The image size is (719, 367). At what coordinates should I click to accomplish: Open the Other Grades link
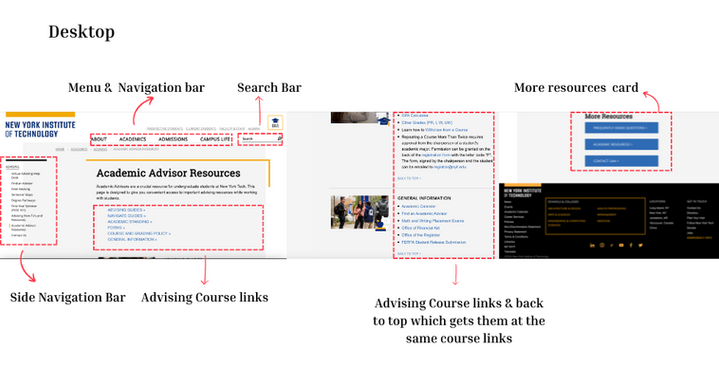pyautogui.click(x=427, y=122)
